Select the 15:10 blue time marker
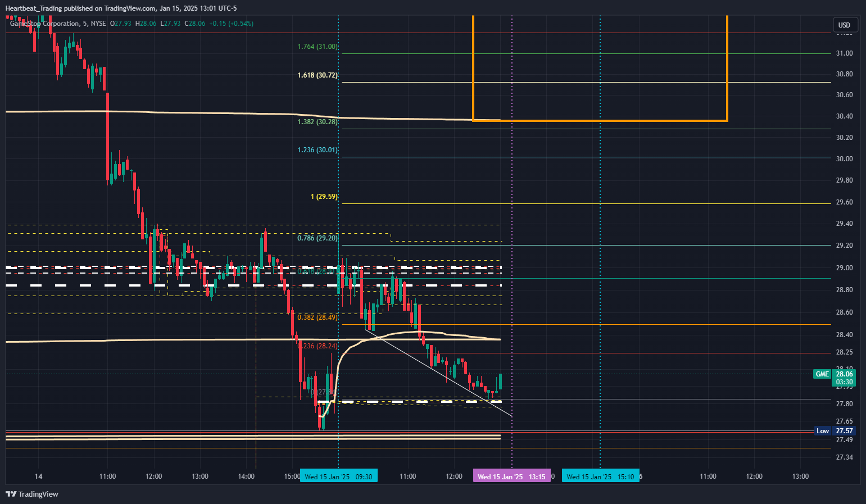Screen dimensions: 866x504 pos(600,476)
